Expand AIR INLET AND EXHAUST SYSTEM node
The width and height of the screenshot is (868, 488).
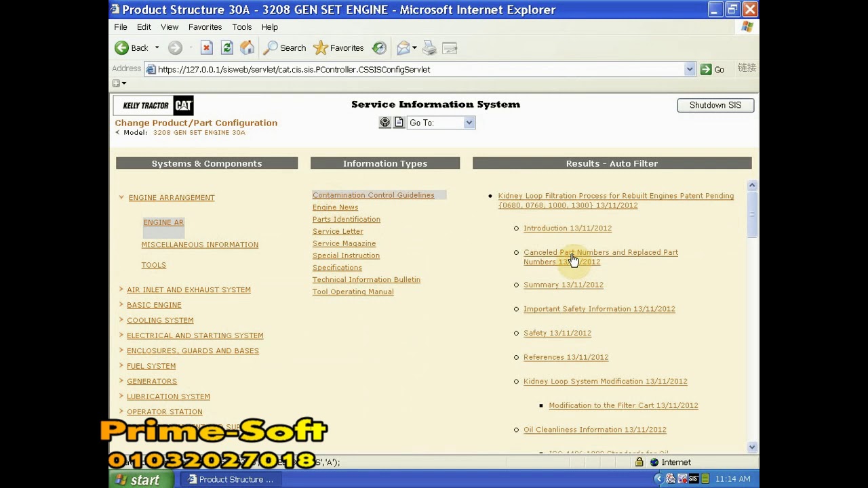point(121,289)
